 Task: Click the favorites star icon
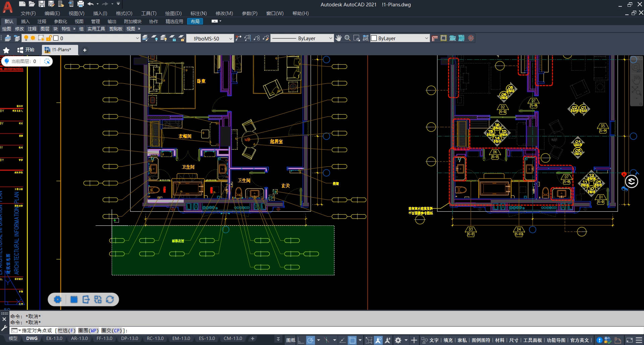click(x=6, y=50)
